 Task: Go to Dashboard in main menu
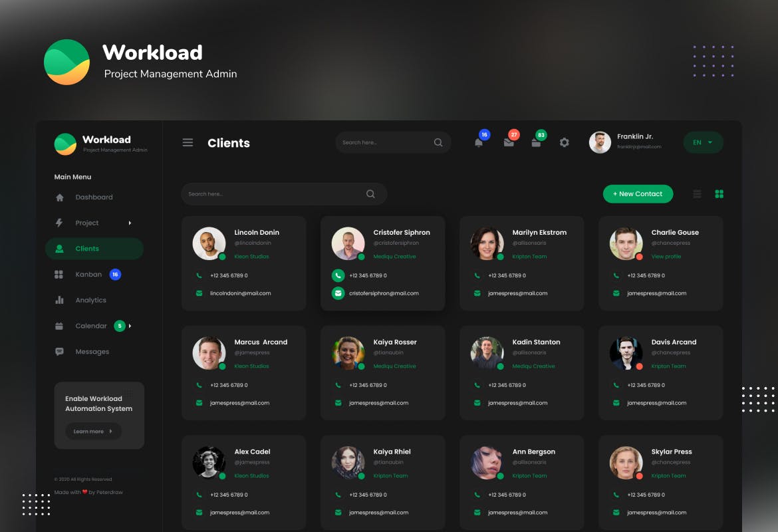tap(94, 197)
